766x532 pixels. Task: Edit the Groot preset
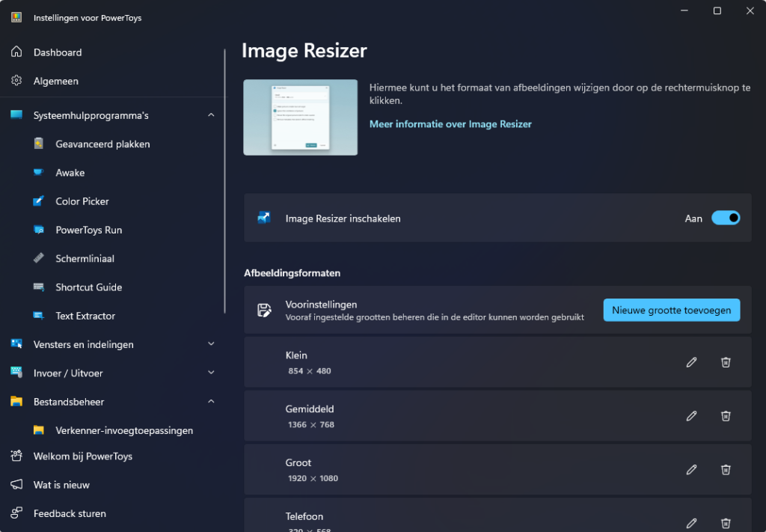pyautogui.click(x=691, y=469)
